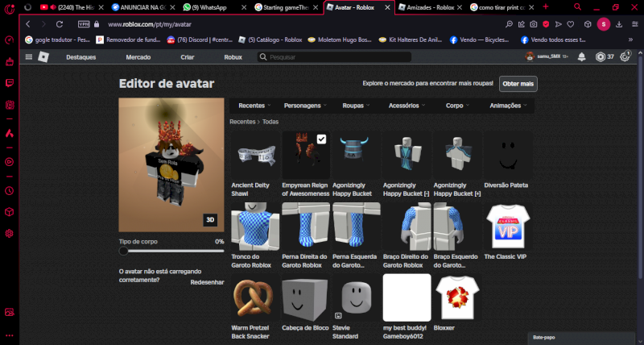Select the Bloxxer t-shirt
This screenshot has width=644, height=345.
coord(457,303)
